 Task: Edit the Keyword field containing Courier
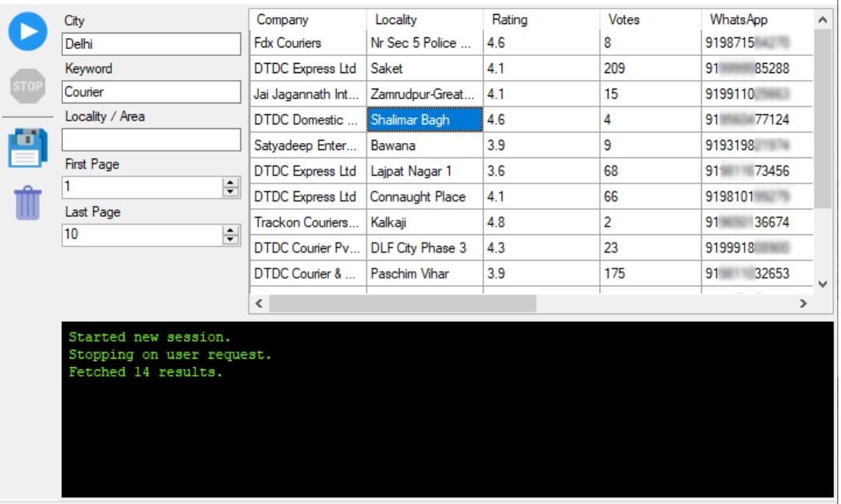151,92
